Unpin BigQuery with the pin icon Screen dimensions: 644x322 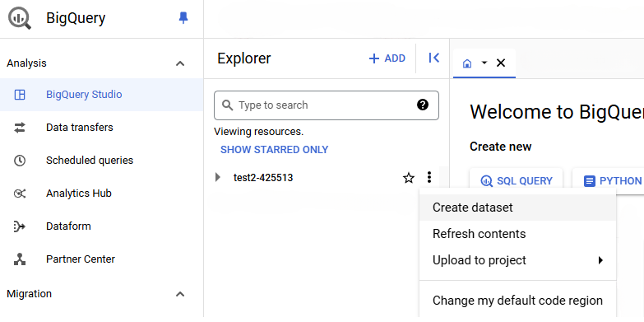[183, 17]
